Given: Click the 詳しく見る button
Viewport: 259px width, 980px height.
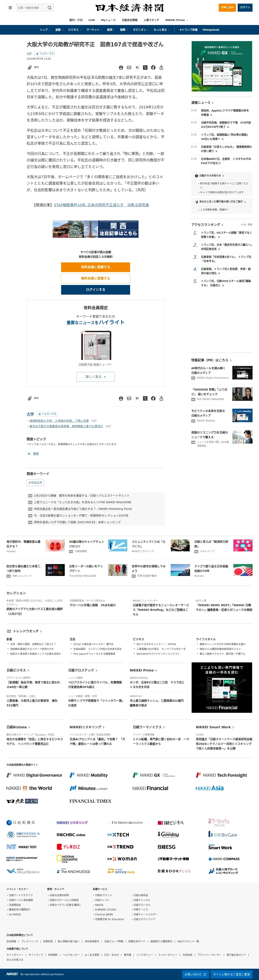Looking at the screenshot, I should point(96,377).
